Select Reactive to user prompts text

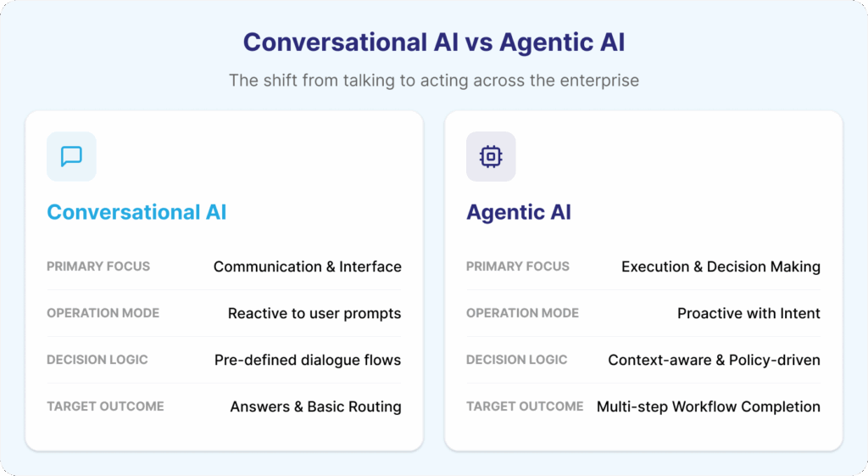[314, 313]
